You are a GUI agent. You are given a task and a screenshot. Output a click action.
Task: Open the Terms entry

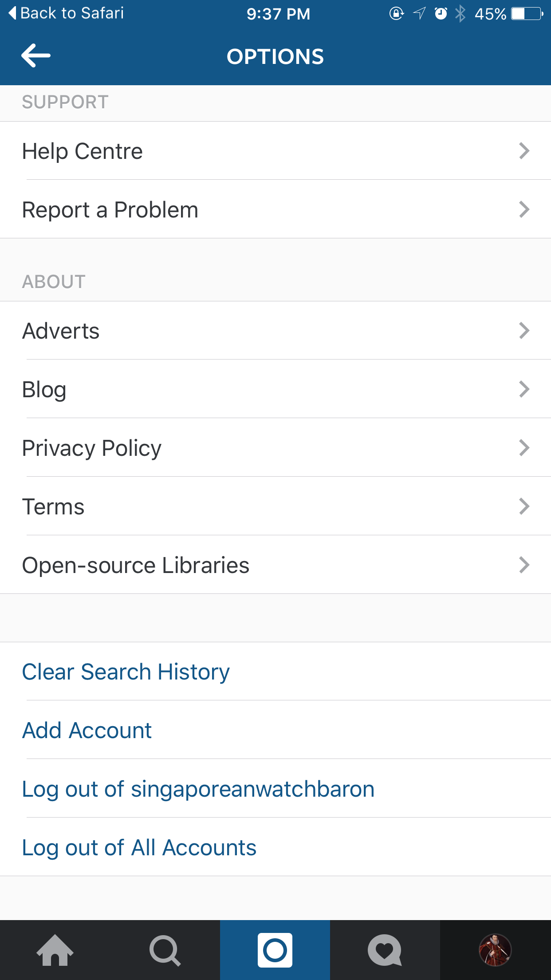click(x=53, y=507)
